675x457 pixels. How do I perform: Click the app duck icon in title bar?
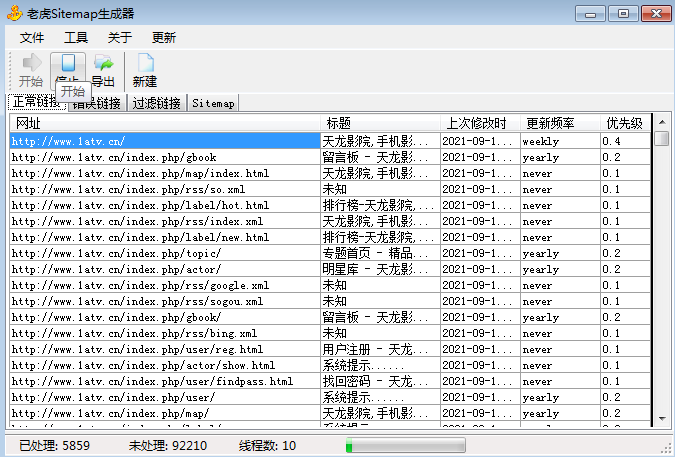pos(13,13)
